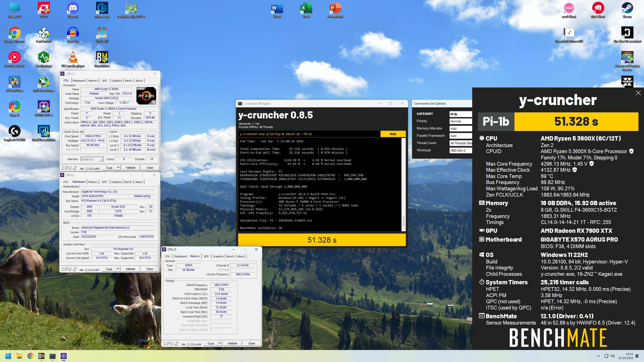Click Close in CPU-Z Mainboard window
The height and width of the screenshot is (362, 644).
point(150,269)
